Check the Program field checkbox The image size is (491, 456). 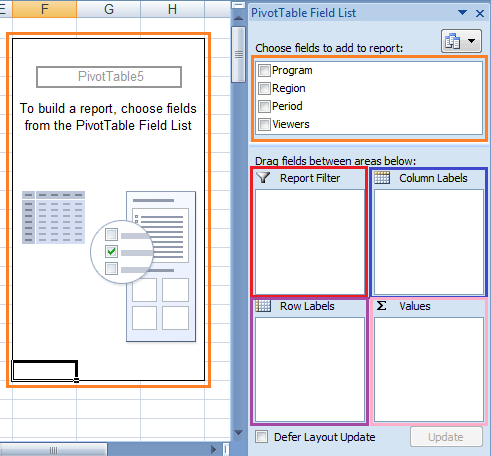[x=264, y=71]
